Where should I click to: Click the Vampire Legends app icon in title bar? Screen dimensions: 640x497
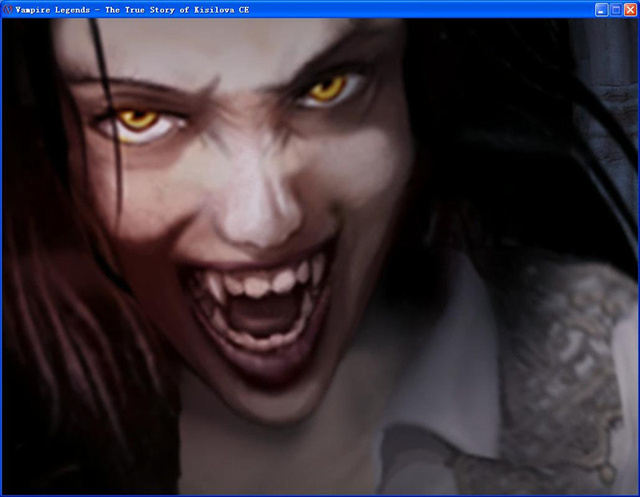click(x=8, y=10)
